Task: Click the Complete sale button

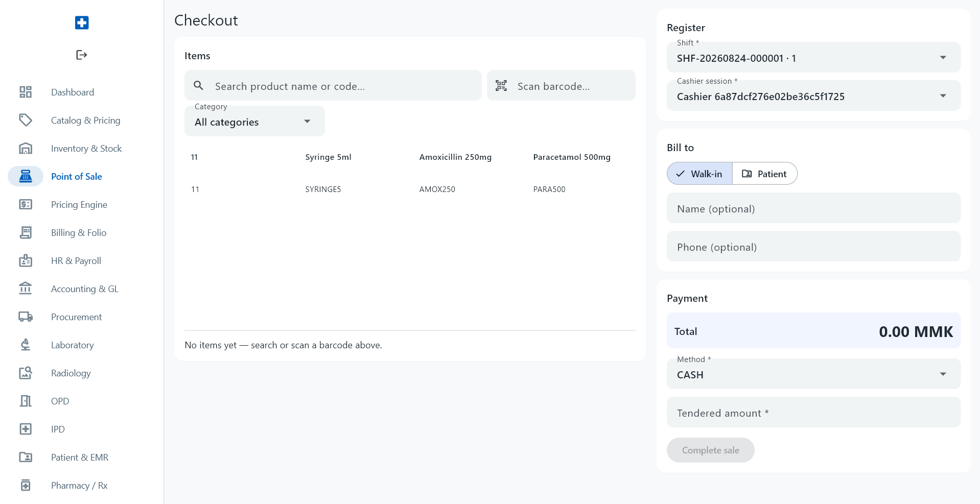Action: (x=710, y=450)
